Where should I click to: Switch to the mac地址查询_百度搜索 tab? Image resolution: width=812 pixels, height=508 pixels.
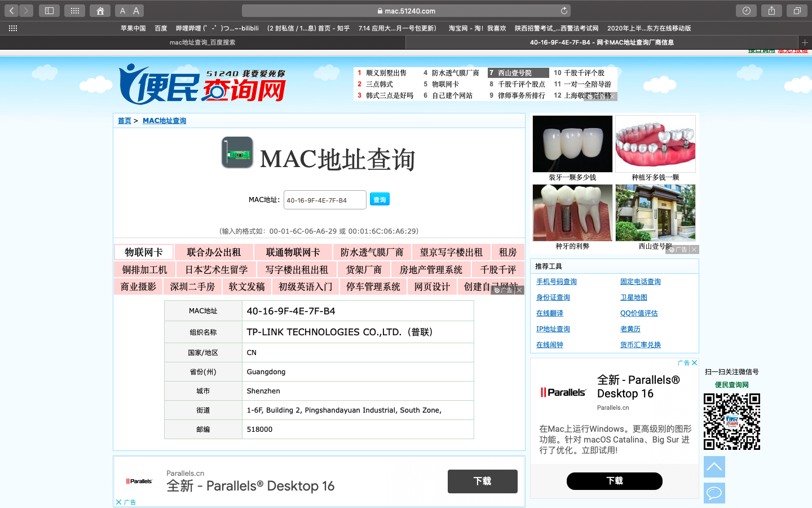(x=202, y=42)
